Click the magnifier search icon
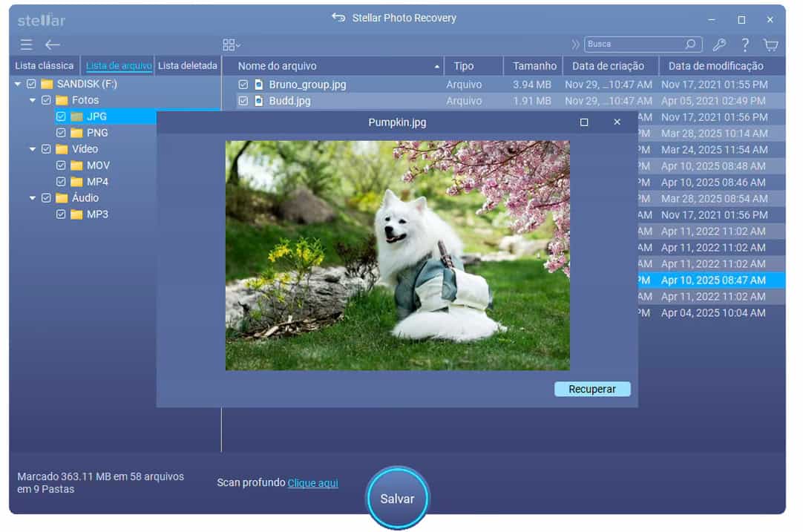Screen dimensions: 803x532 pyautogui.click(x=691, y=45)
